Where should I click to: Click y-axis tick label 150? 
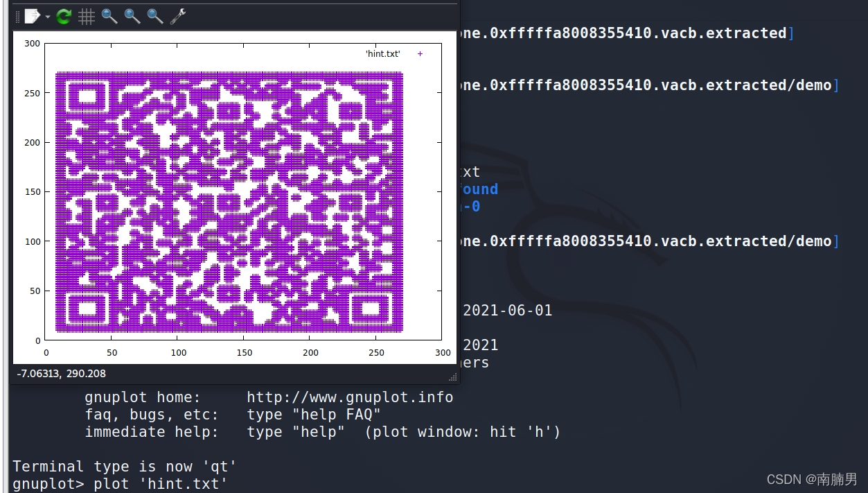coord(32,192)
